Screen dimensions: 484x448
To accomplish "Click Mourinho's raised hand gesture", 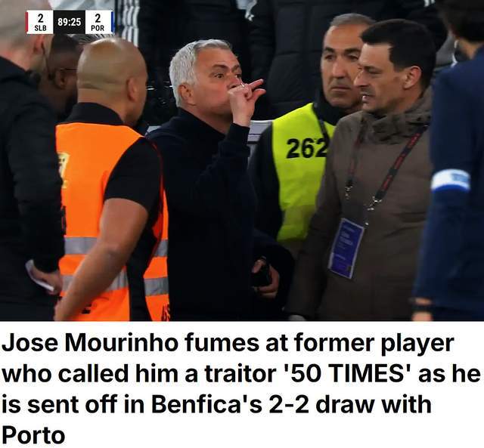I will (245, 100).
